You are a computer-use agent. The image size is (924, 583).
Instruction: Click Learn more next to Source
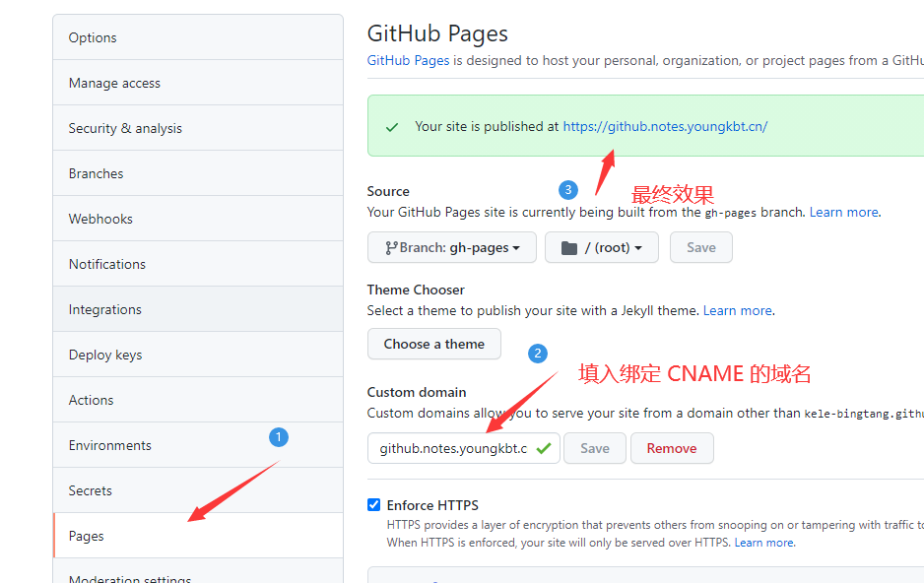843,213
